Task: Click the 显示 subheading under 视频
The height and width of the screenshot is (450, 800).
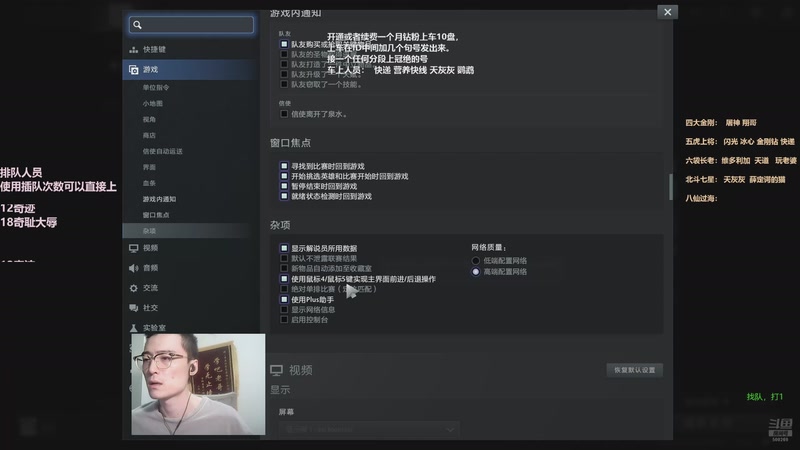Action: pos(280,390)
